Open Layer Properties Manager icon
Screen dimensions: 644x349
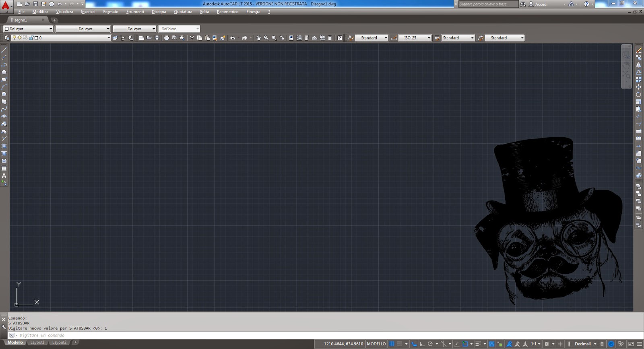coord(6,38)
